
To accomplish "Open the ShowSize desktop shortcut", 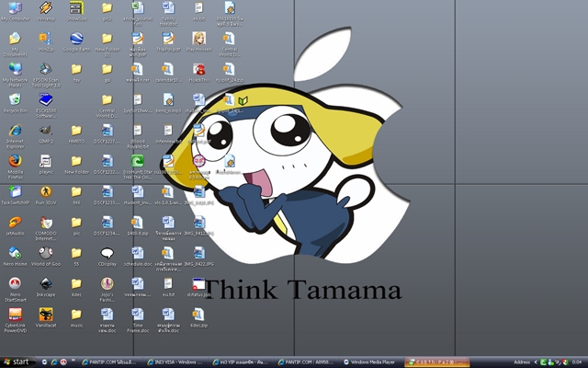I will point(76,11).
